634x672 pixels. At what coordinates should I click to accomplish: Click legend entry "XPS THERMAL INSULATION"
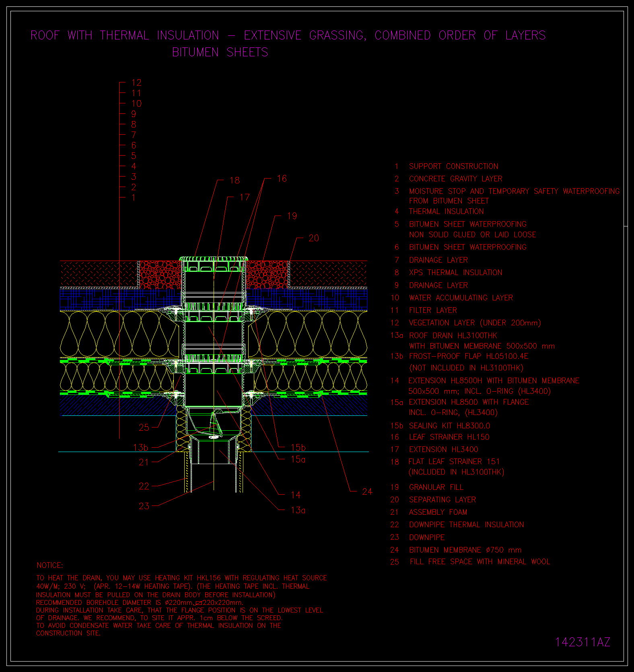tap(456, 272)
